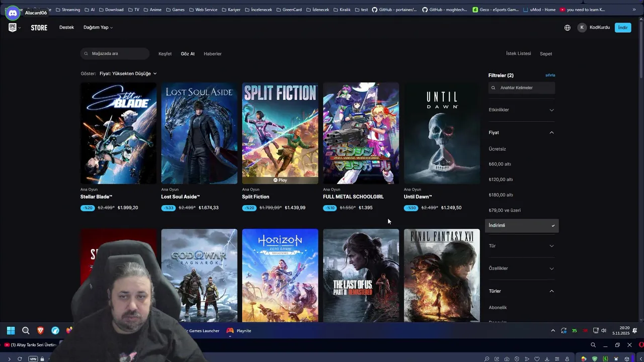Open the Sepet cart link
This screenshot has height=362, width=644.
point(546,54)
